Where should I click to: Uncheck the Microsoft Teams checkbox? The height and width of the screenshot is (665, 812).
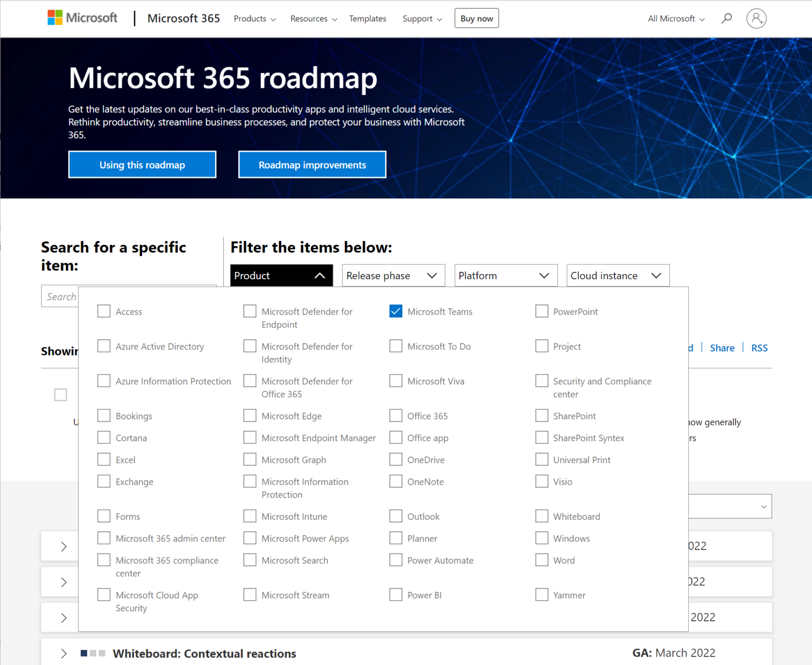click(395, 311)
